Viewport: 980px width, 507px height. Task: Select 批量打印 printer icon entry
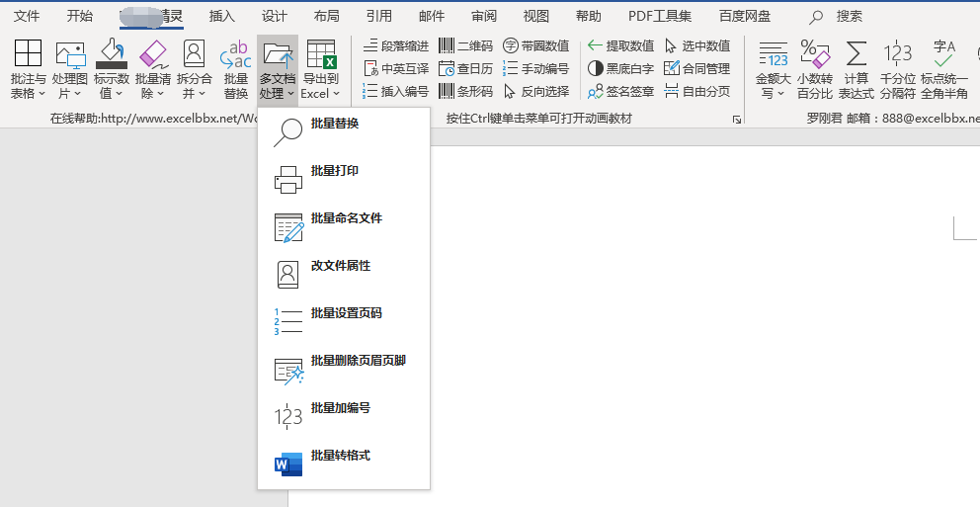(334, 171)
